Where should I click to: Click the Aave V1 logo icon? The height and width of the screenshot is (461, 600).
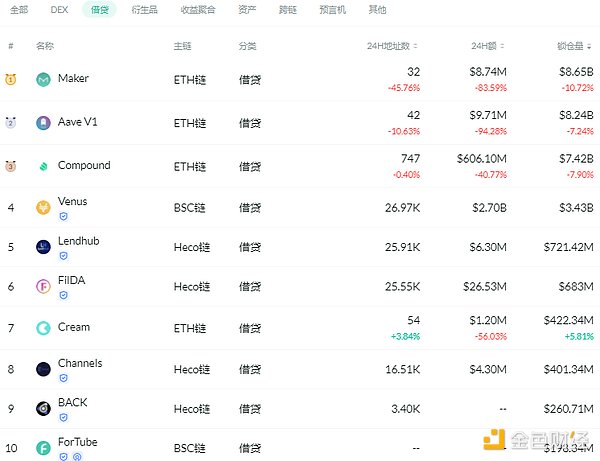pos(43,123)
